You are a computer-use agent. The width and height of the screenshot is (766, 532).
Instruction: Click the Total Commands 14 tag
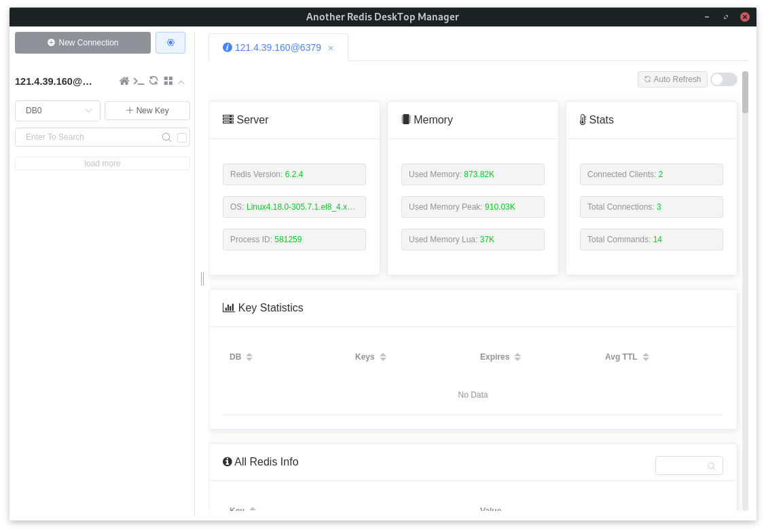651,240
